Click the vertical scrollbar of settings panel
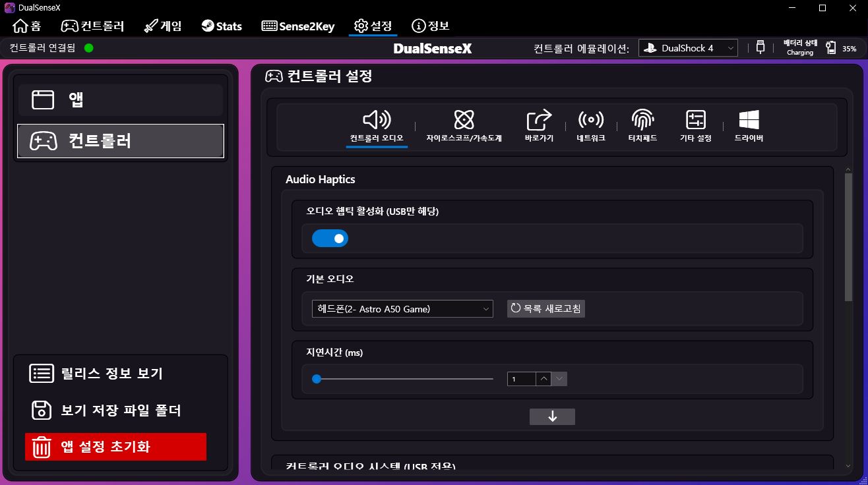 [849, 237]
